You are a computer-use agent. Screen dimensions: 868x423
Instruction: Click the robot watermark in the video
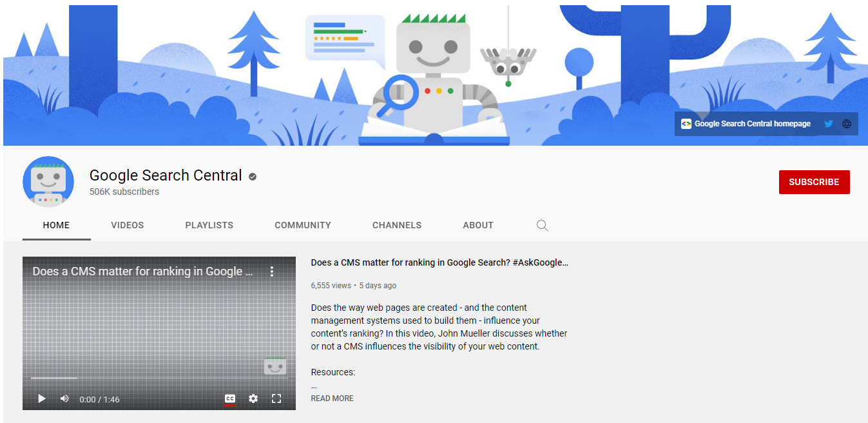[x=275, y=366]
